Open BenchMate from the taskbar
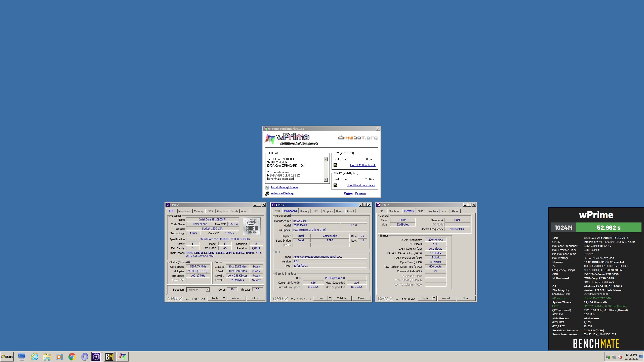644x362 pixels. (x=109, y=356)
